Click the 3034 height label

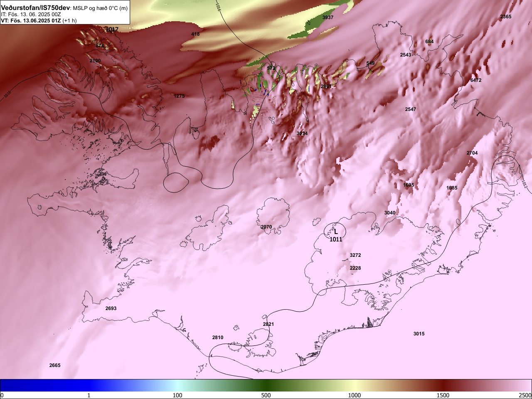(302, 133)
